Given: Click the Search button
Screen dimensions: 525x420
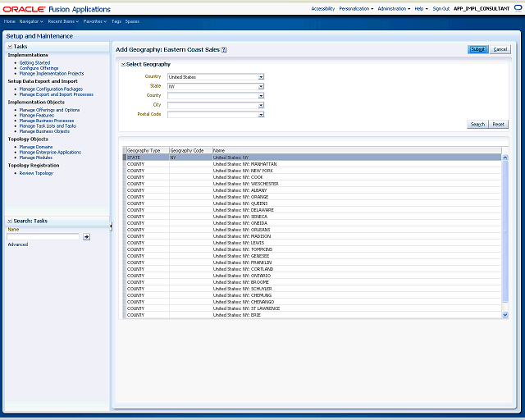Looking at the screenshot, I should [x=477, y=124].
